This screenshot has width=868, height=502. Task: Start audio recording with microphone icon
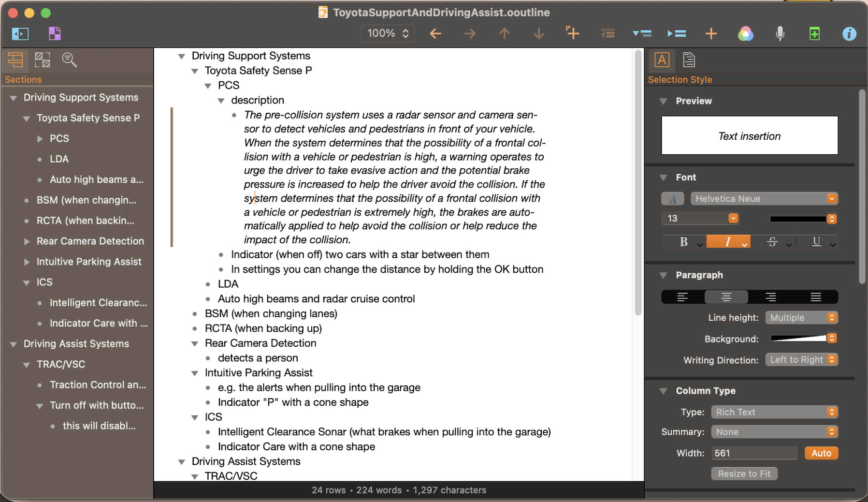point(780,33)
